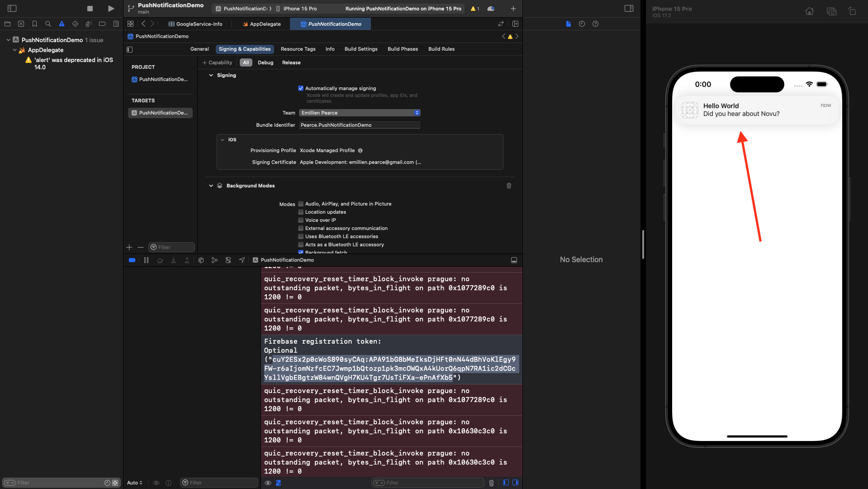Enable Location updates background mode

(301, 212)
